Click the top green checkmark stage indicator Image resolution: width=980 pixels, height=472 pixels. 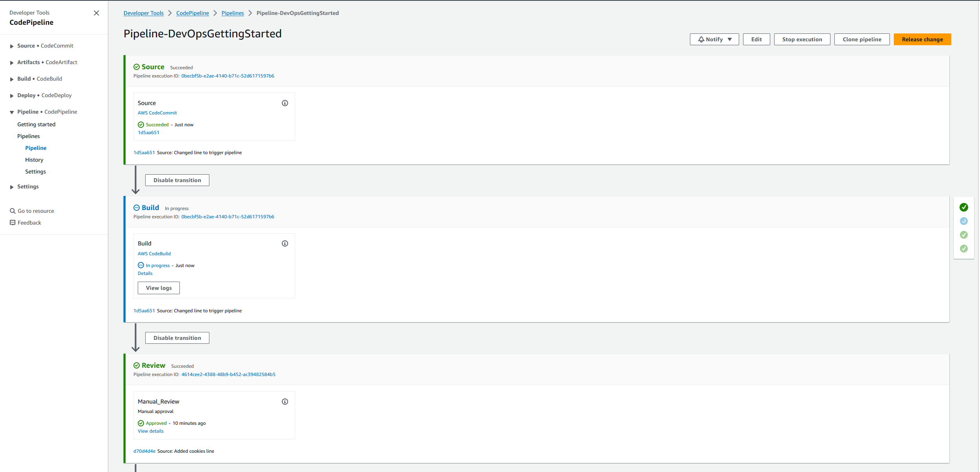tap(964, 207)
